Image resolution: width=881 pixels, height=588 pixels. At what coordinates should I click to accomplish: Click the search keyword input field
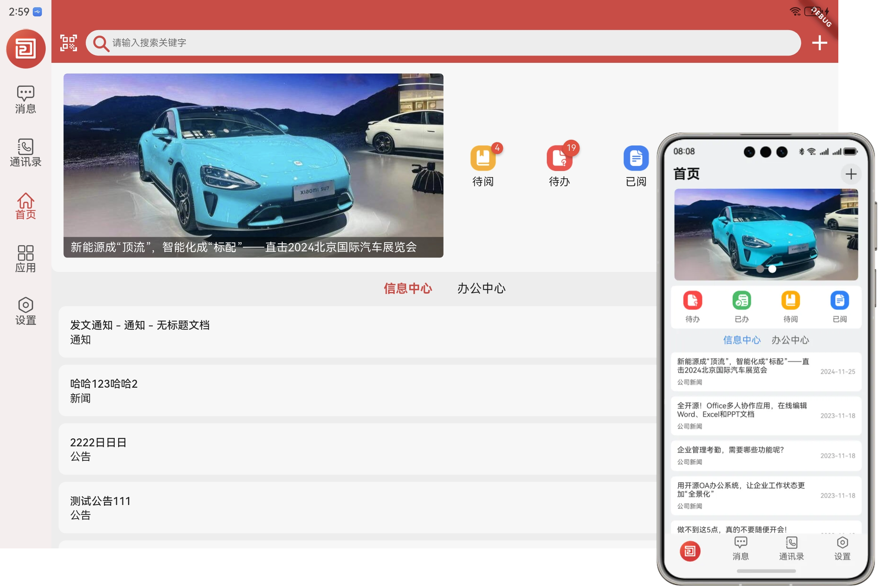pos(442,43)
